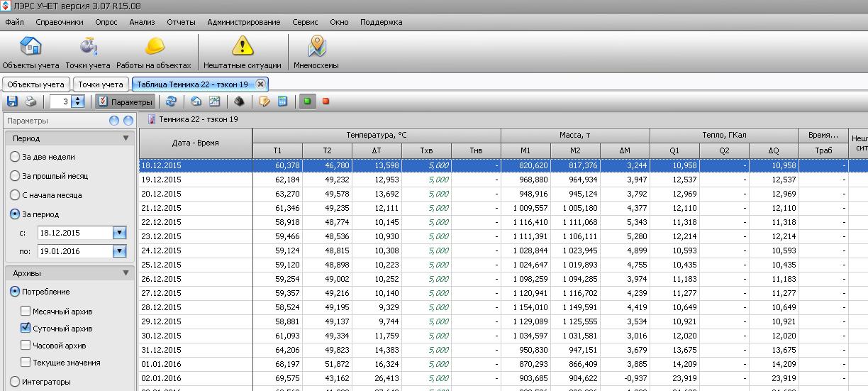The width and height of the screenshot is (868, 391).
Task: Sort by the Дата - Время column header
Action: pyautogui.click(x=196, y=143)
